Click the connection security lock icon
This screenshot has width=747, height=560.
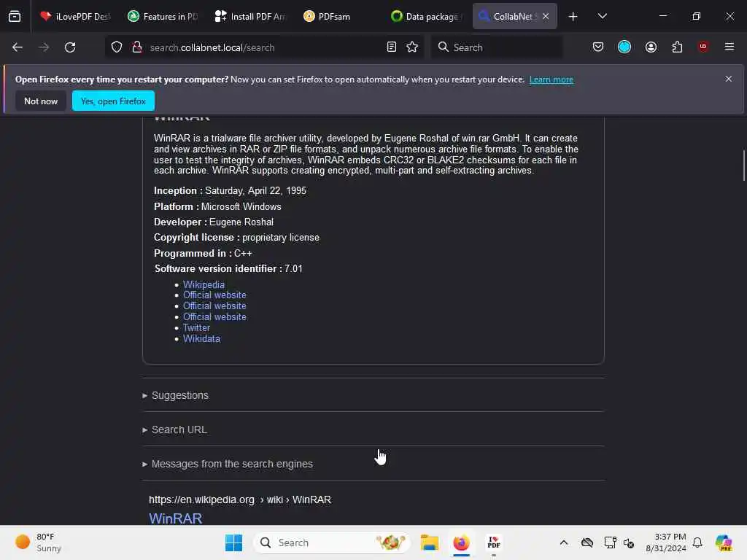[x=137, y=47]
